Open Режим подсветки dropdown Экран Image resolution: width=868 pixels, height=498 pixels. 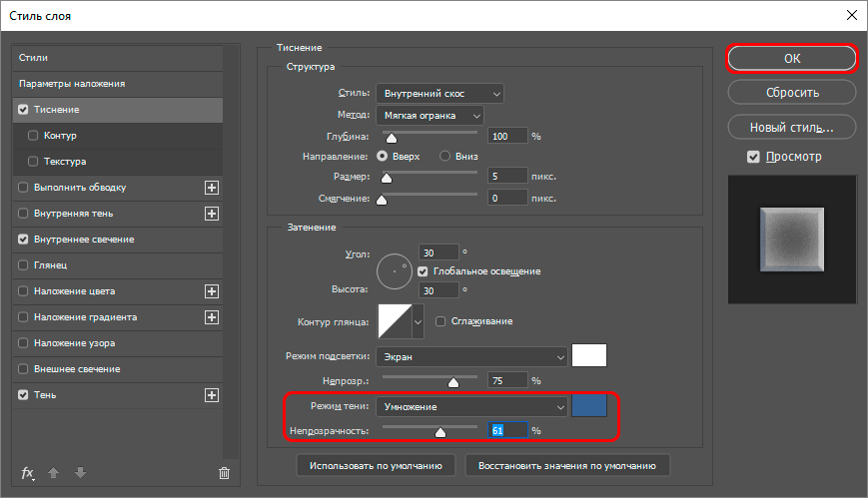tap(472, 357)
